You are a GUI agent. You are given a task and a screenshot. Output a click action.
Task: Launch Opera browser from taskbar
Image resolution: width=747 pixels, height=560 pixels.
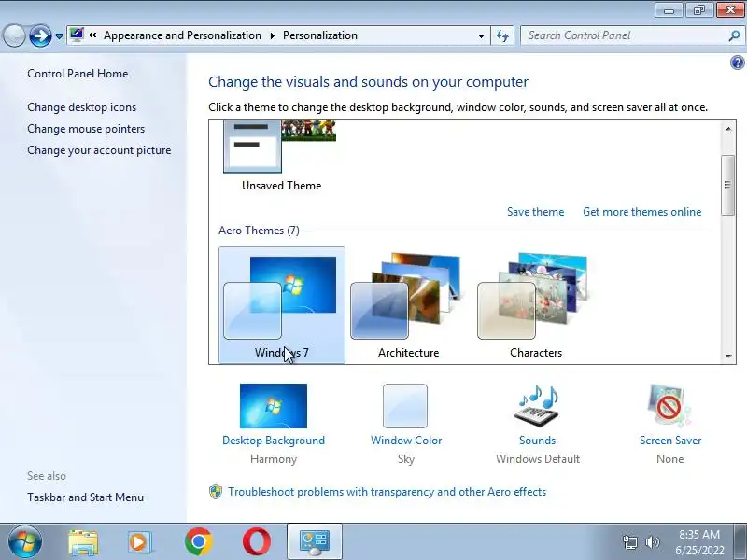click(x=256, y=542)
